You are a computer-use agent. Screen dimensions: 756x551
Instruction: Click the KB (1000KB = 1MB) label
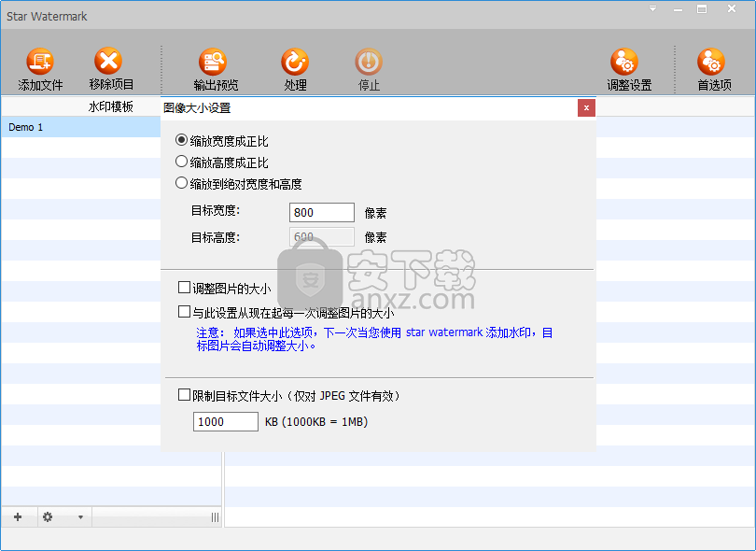(316, 422)
